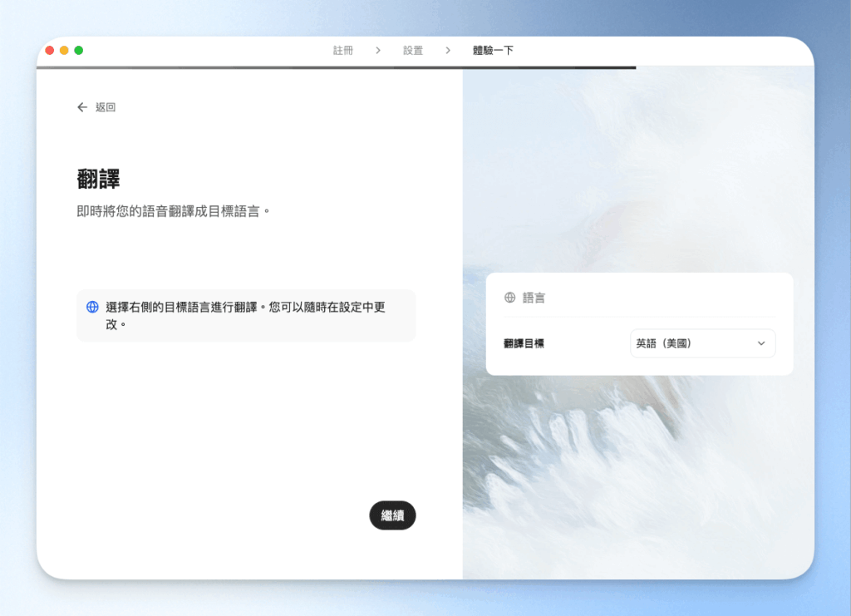Click the down chevron on 英語（美國）selector
This screenshot has width=851, height=616.
pyautogui.click(x=761, y=343)
